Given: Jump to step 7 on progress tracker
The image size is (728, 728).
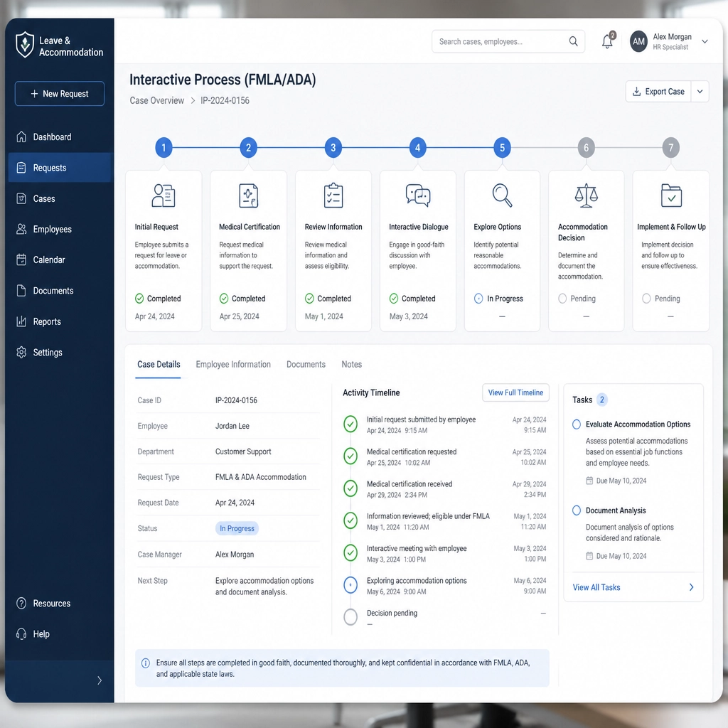Looking at the screenshot, I should (x=670, y=148).
